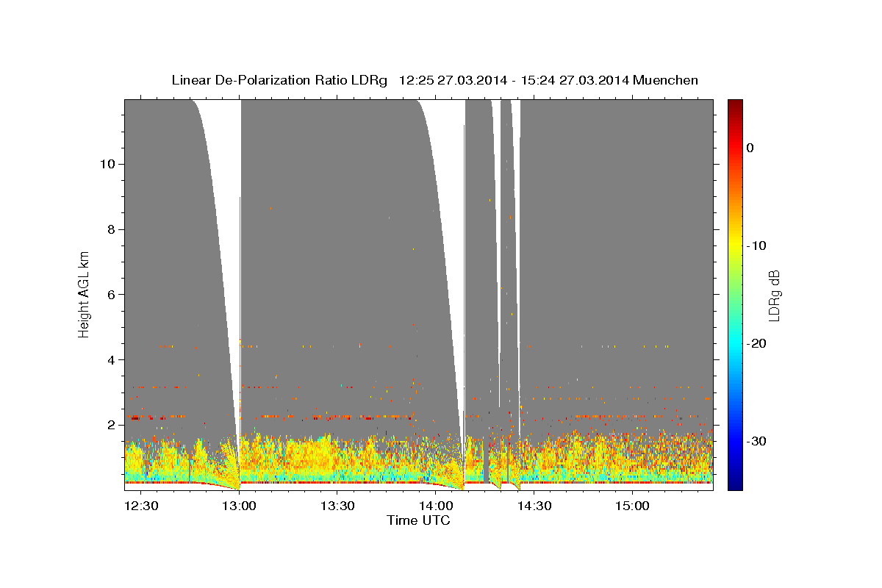This screenshot has height=588, width=882.
Task: Click the 13:30 time tick label
Action: (337, 506)
